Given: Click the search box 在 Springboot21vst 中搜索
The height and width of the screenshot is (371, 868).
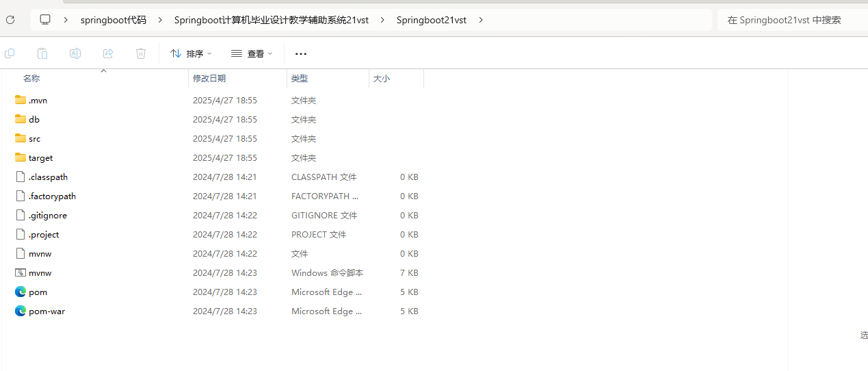Looking at the screenshot, I should tap(792, 20).
